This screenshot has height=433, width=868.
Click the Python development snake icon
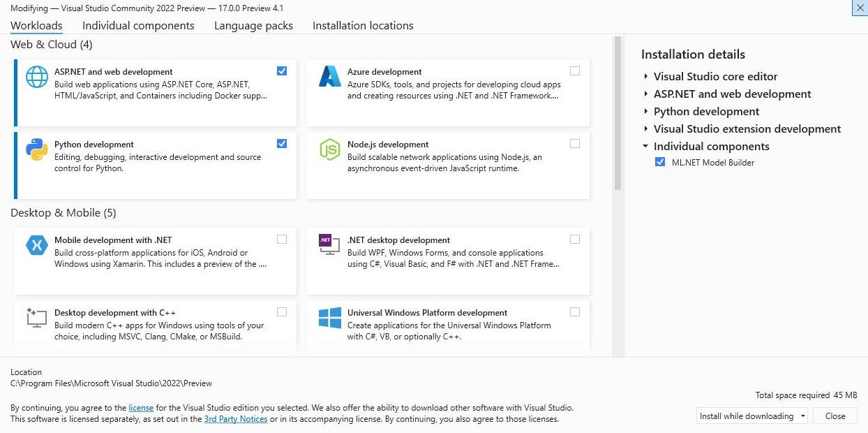(37, 150)
